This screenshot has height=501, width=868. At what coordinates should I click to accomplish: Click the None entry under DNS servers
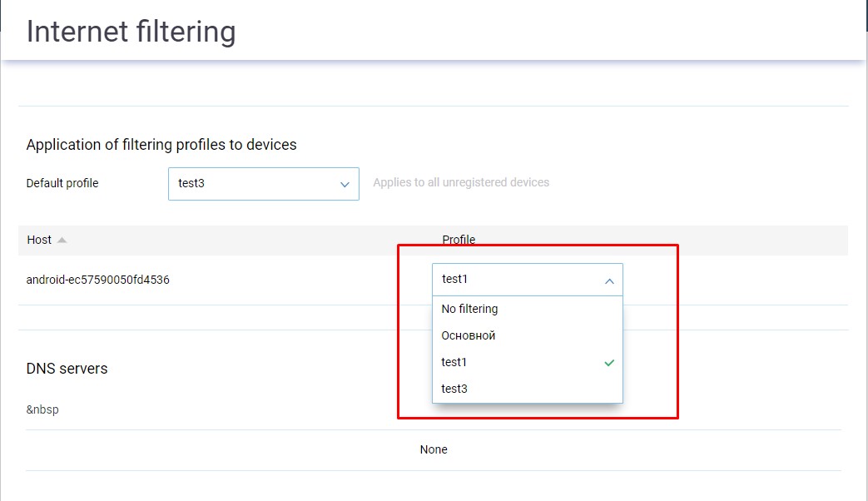coord(434,449)
